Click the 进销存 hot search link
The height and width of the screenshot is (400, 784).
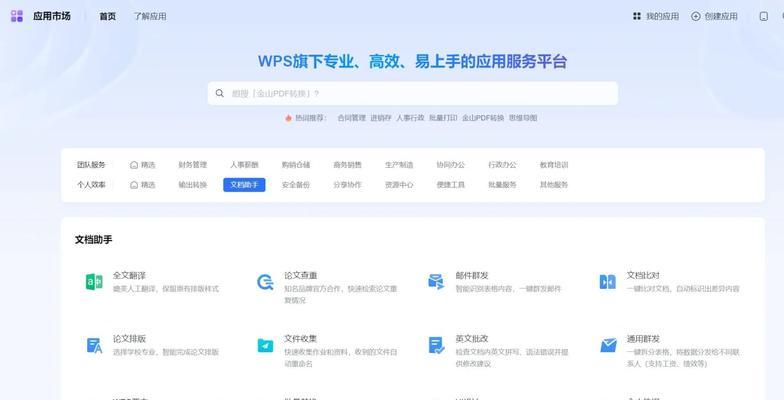pyautogui.click(x=381, y=118)
